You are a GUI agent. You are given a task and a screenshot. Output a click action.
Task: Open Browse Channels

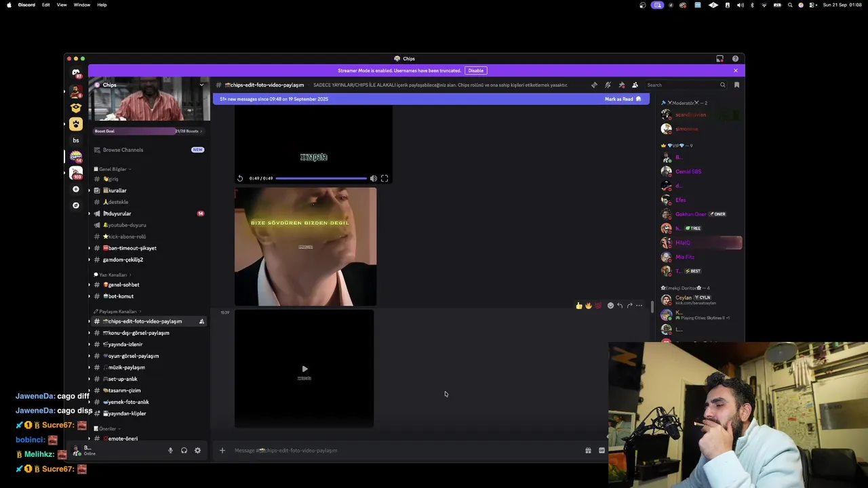point(149,150)
